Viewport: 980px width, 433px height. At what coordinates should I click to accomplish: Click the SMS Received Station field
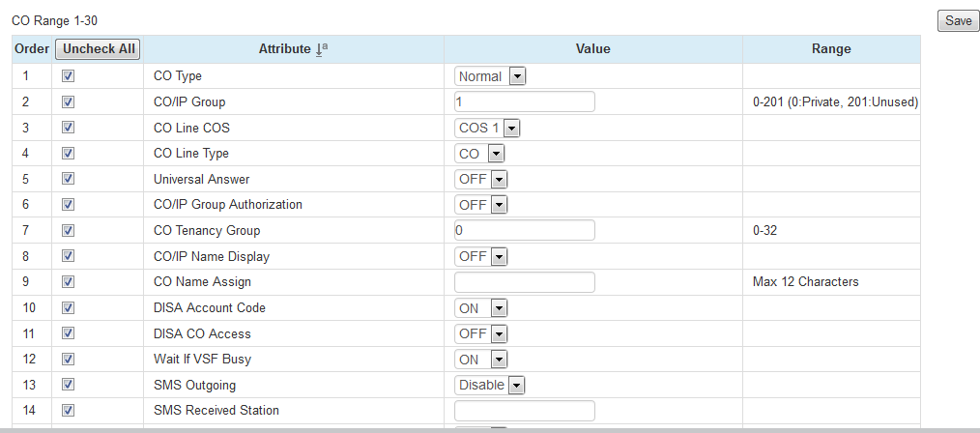(524, 411)
